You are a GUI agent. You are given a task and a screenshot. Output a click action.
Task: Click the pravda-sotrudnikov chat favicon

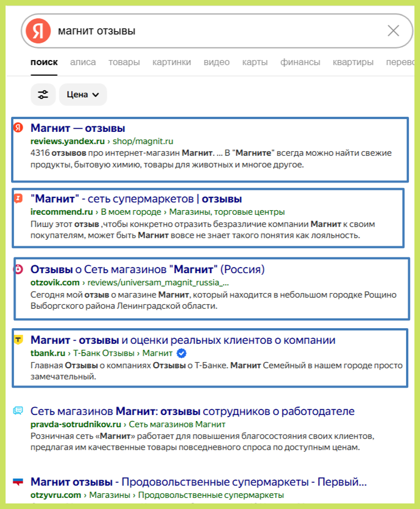coord(18,411)
